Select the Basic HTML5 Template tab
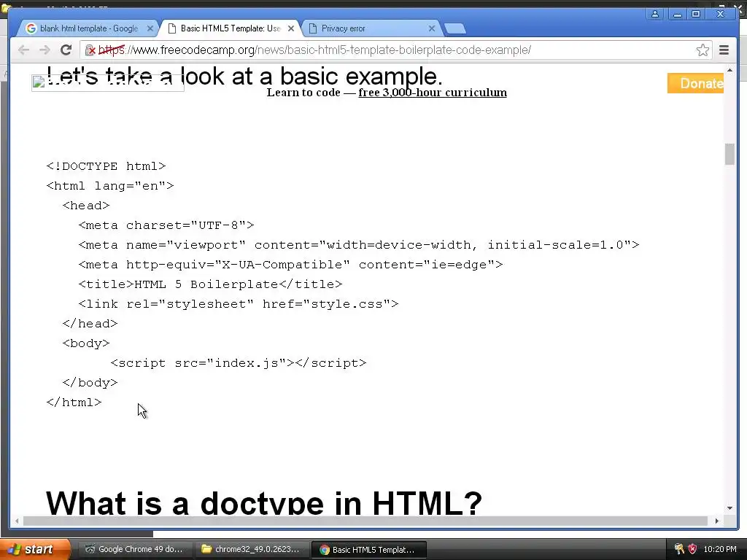This screenshot has width=747, height=560. click(231, 28)
